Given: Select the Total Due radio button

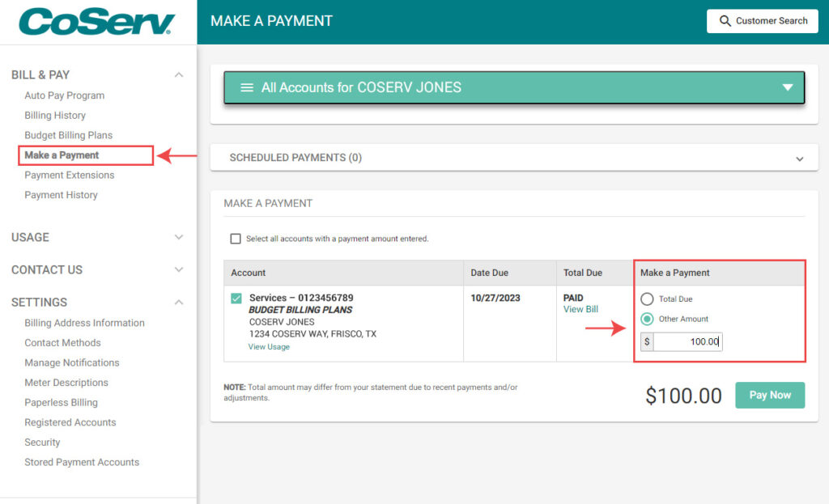Looking at the screenshot, I should (647, 299).
